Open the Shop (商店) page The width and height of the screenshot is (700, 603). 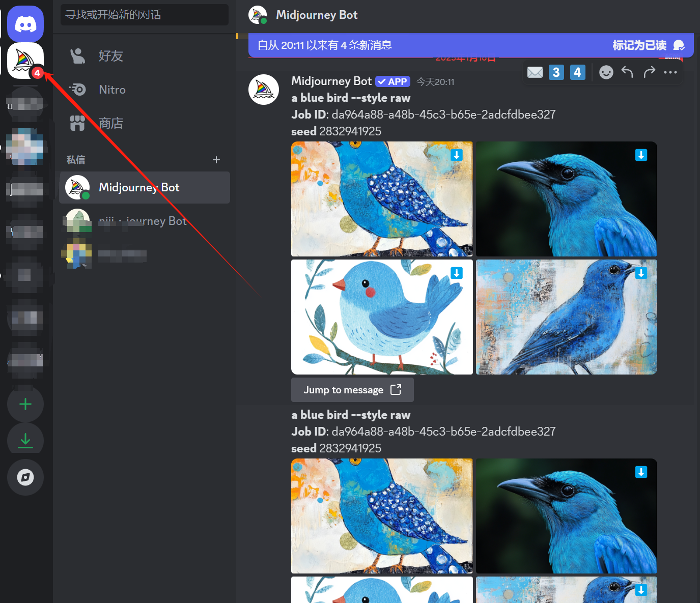[x=145, y=123]
